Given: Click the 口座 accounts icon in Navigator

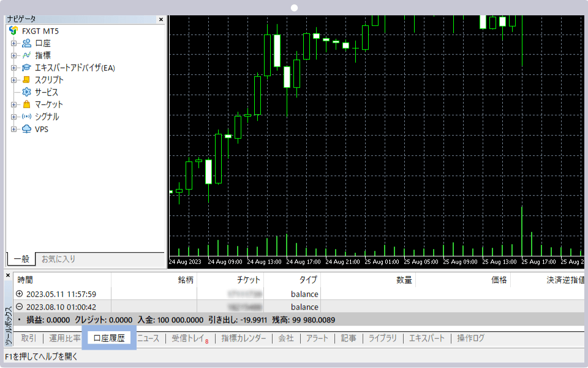Looking at the screenshot, I should tap(26, 43).
